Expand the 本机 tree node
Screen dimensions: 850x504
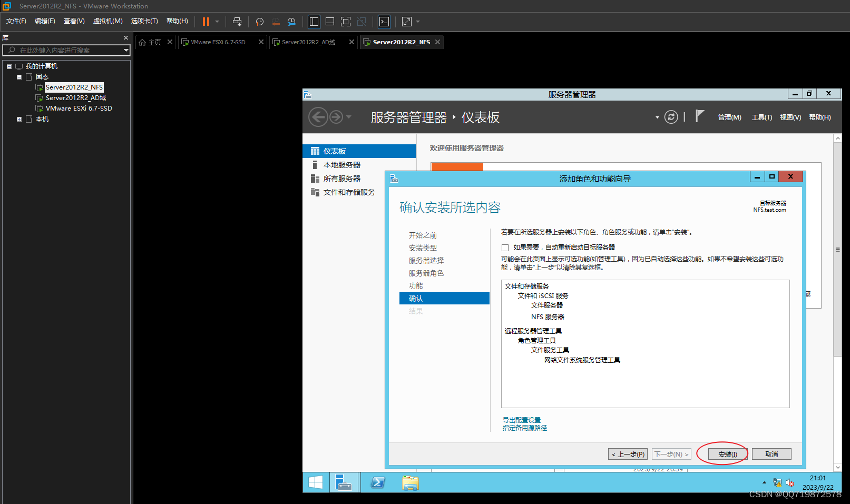point(18,118)
